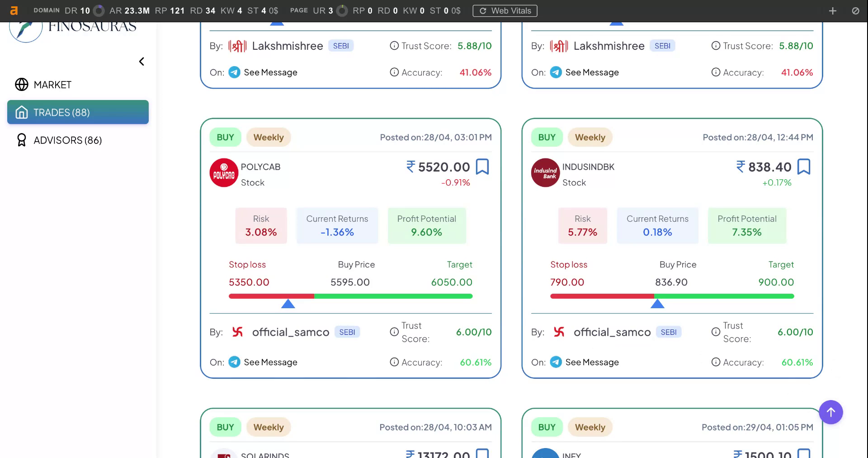The width and height of the screenshot is (868, 458).
Task: Click BUY tag on POLYCAB card
Action: [x=225, y=138]
